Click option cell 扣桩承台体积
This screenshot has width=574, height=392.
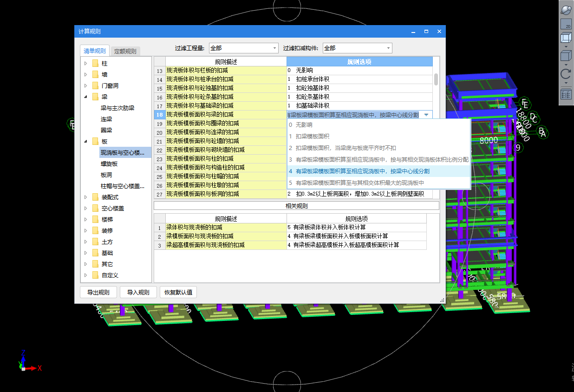(359, 79)
